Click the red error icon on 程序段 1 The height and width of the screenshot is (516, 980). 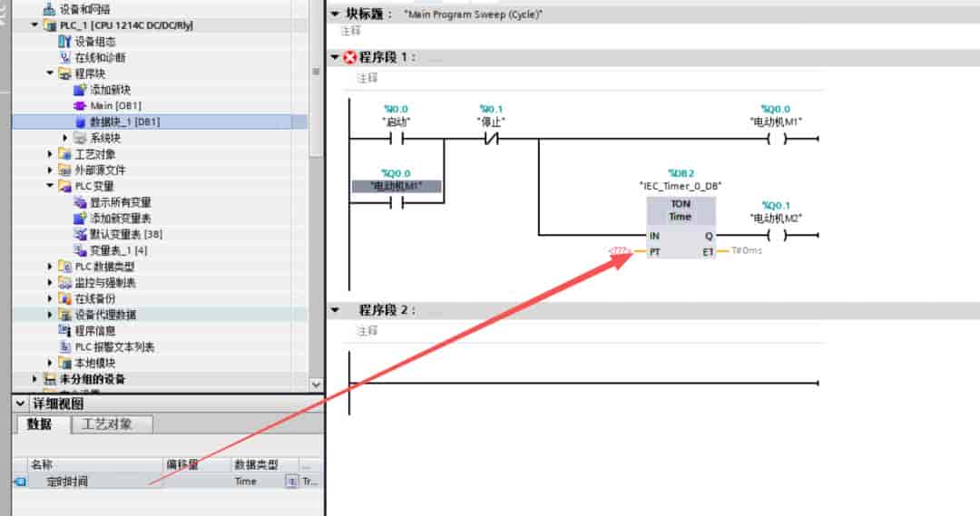pos(350,57)
